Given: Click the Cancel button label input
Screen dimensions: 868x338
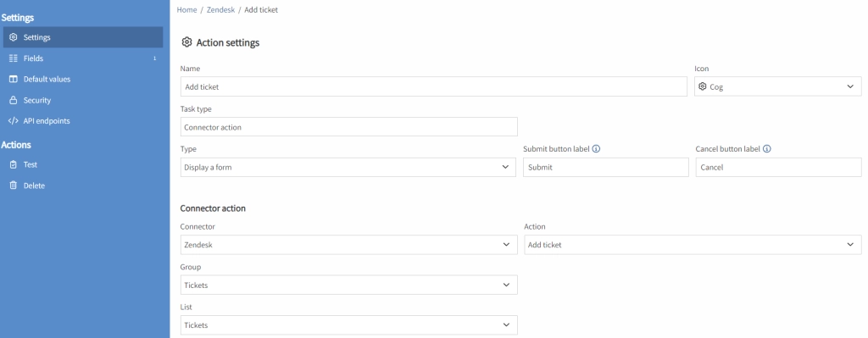Looking at the screenshot, I should point(778,167).
